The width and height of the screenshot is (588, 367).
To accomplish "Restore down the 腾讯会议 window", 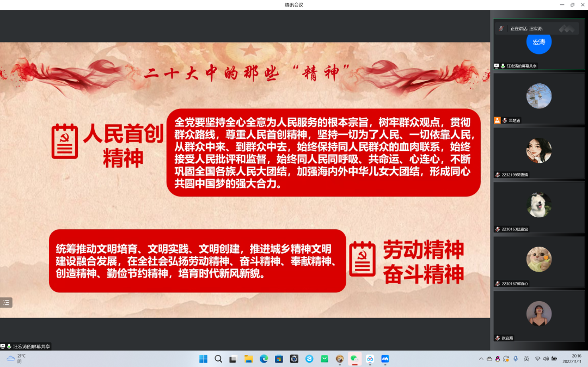I will (x=572, y=5).
